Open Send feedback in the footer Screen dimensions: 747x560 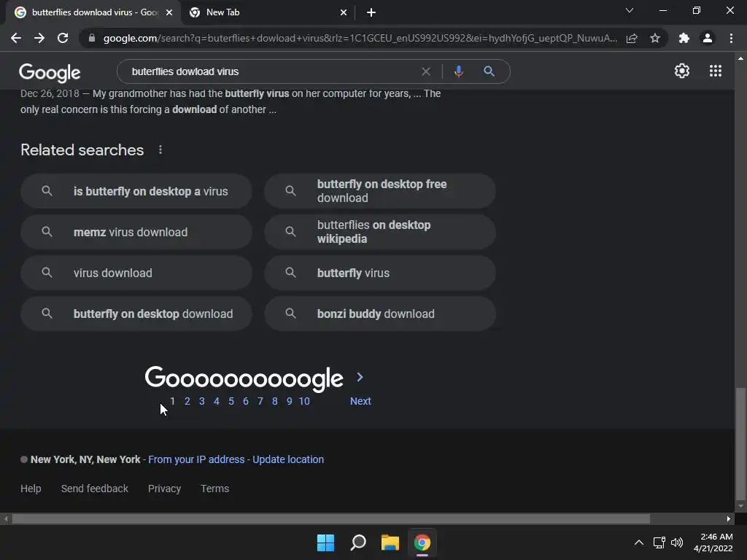[95, 489]
